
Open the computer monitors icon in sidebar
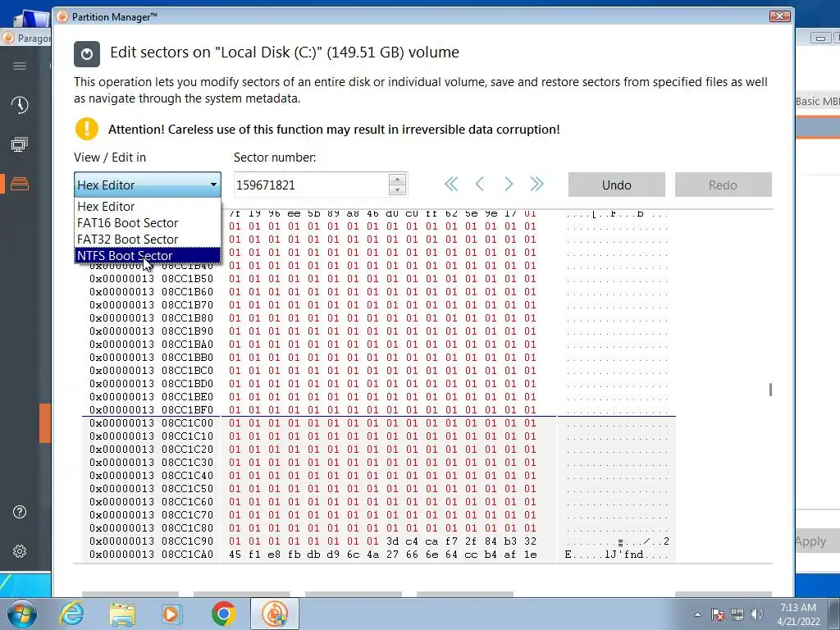click(20, 144)
